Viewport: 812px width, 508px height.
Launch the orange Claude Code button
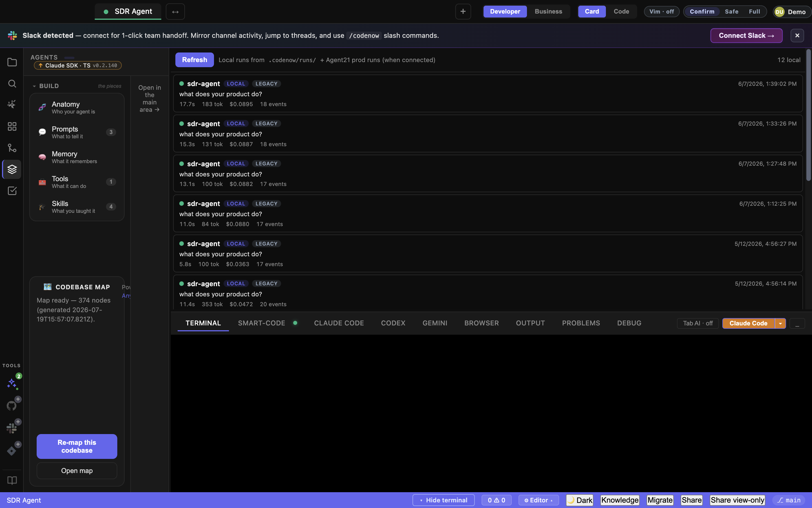point(748,323)
